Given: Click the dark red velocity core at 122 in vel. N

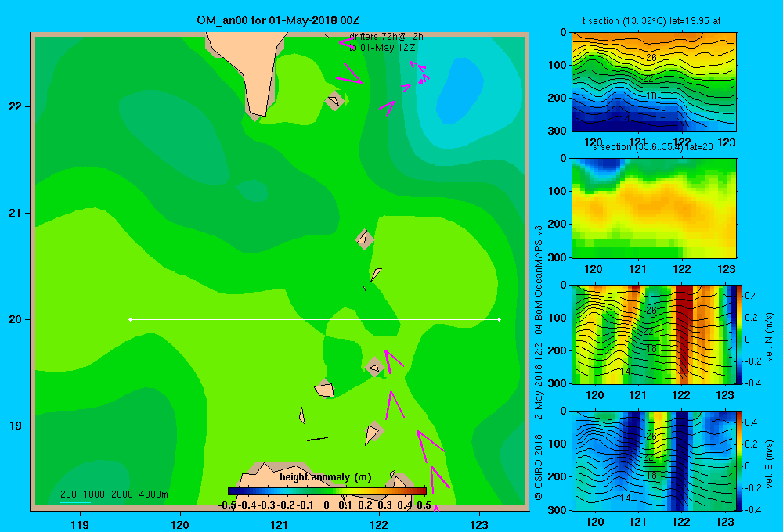Looking at the screenshot, I should [684, 334].
